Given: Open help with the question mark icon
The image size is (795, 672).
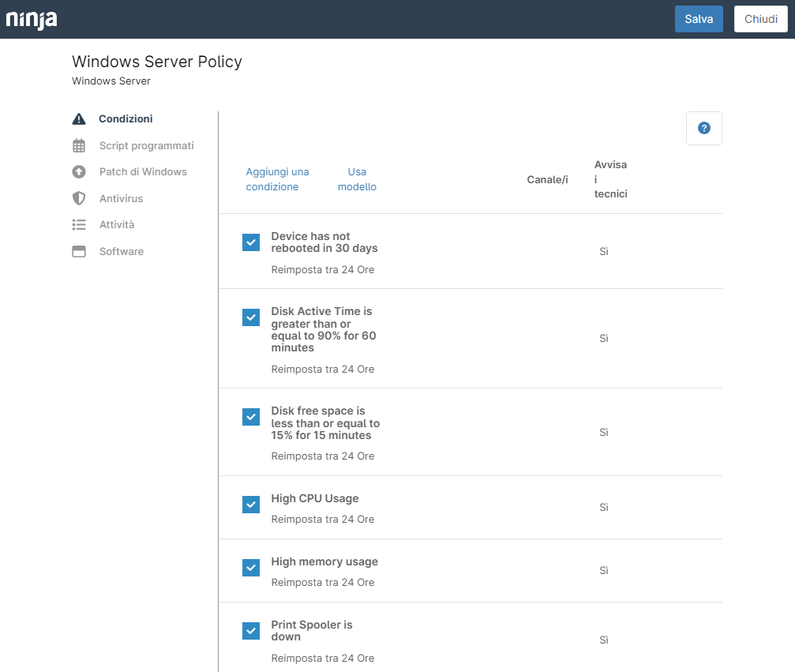Looking at the screenshot, I should pyautogui.click(x=703, y=128).
